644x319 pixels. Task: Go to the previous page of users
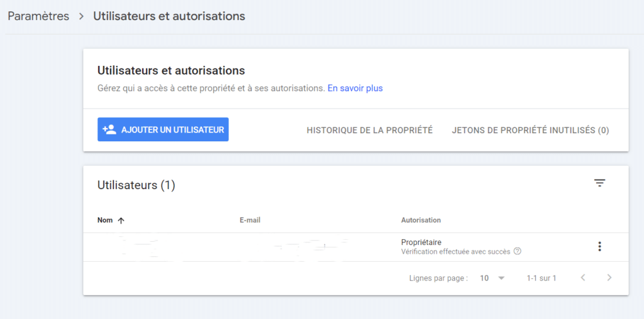[x=583, y=278]
